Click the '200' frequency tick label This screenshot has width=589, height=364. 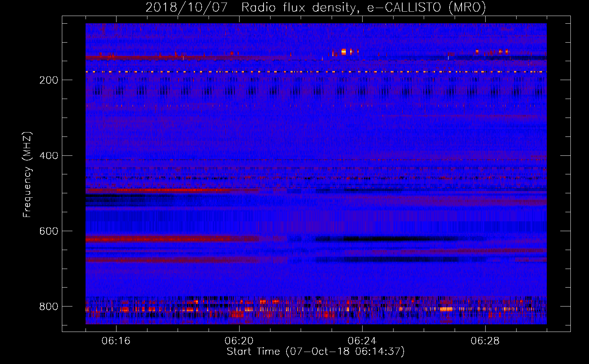(x=49, y=80)
